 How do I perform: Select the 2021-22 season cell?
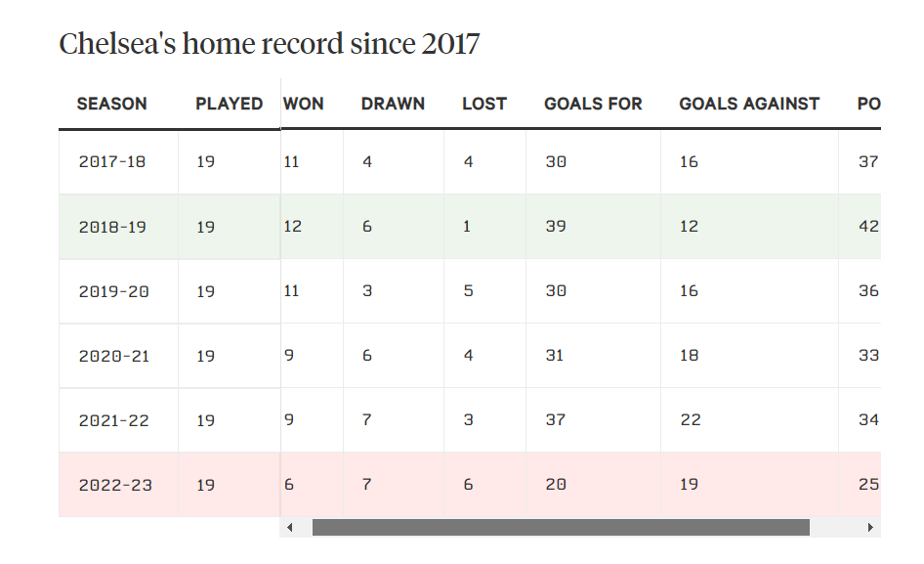pyautogui.click(x=118, y=420)
